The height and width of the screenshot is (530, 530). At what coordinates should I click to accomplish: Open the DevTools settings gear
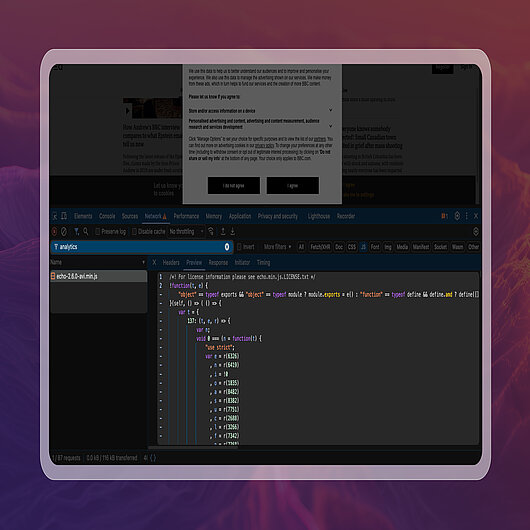(457, 216)
